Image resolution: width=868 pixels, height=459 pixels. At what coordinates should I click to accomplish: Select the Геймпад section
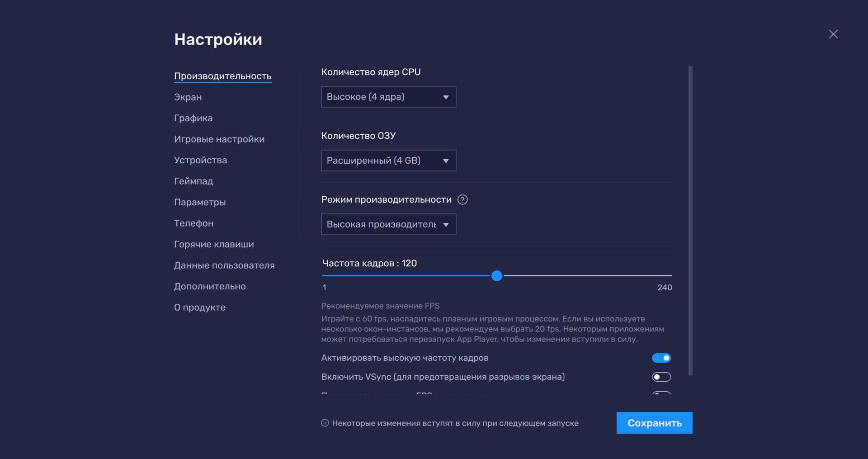(x=193, y=181)
